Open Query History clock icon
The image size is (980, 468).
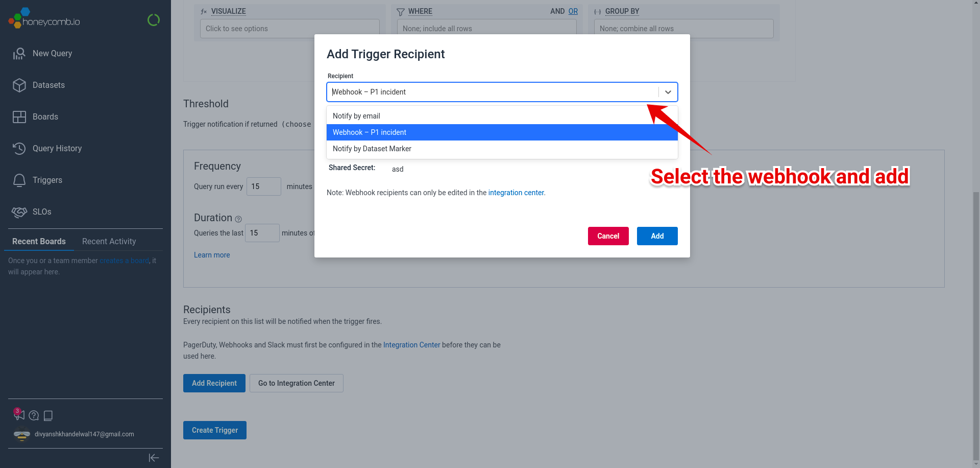[x=19, y=149]
